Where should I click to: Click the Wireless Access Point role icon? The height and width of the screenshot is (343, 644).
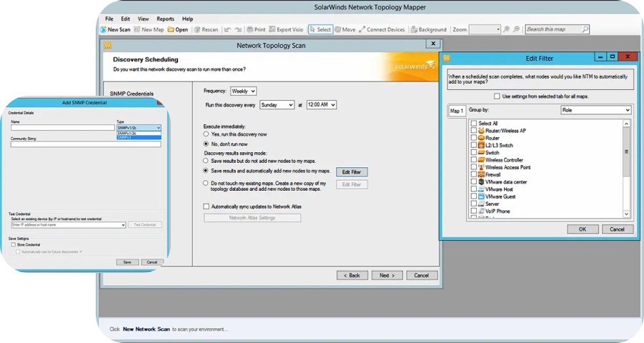coord(481,167)
